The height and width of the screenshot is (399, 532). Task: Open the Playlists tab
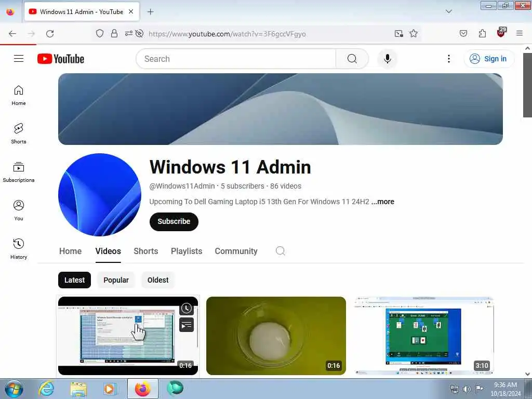[x=187, y=251]
